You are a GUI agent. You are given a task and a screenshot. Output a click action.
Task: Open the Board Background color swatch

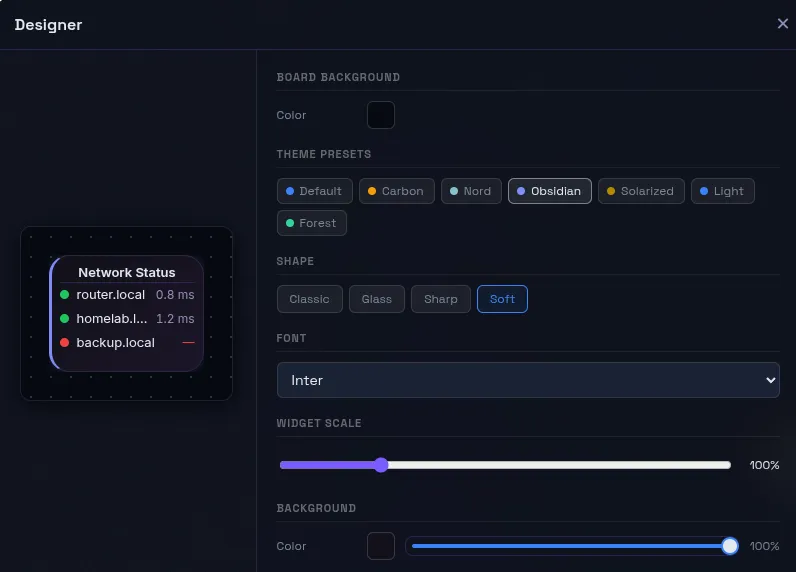(381, 115)
